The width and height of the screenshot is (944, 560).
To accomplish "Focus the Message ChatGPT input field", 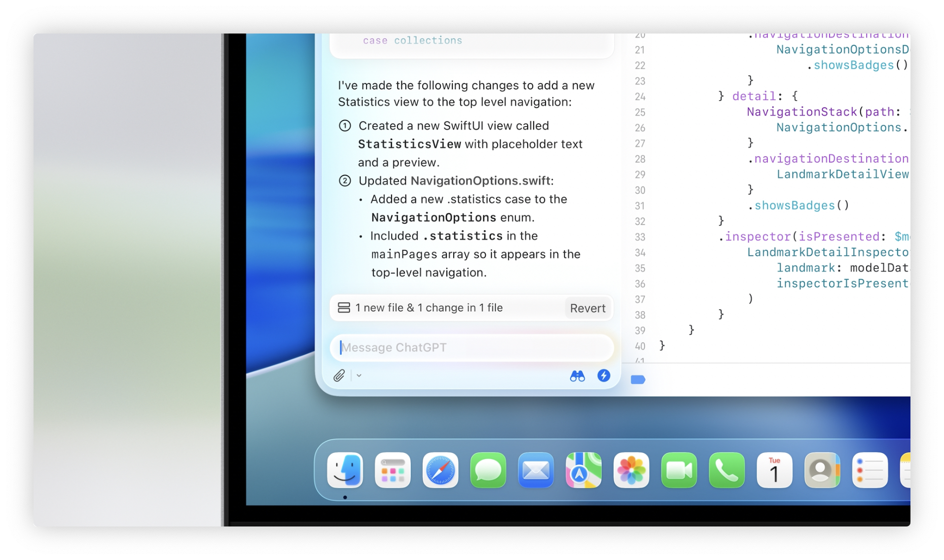I will [471, 348].
